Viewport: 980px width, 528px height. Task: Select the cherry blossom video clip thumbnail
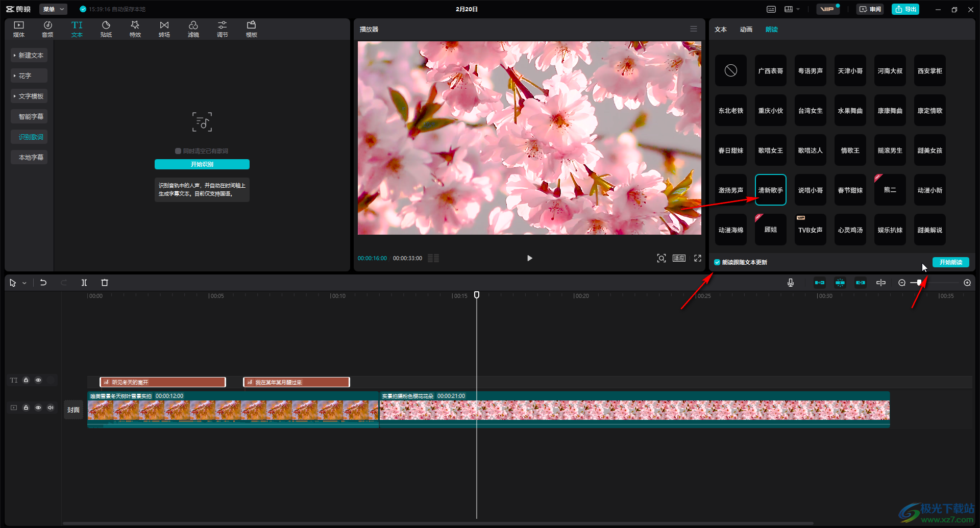tap(634, 410)
